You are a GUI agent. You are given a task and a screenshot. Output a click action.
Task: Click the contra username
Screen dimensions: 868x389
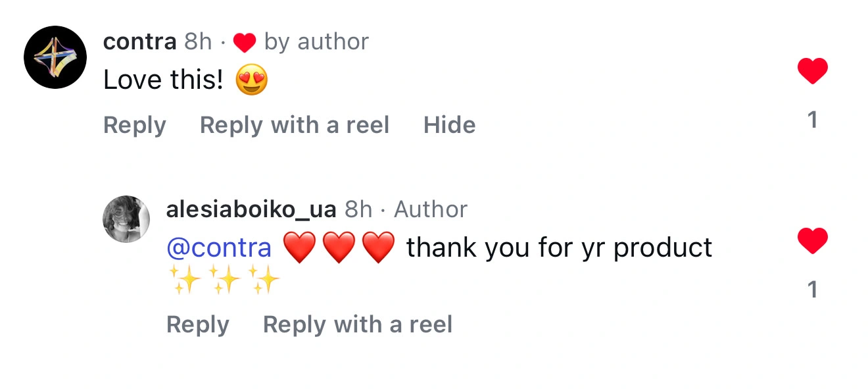click(x=139, y=42)
